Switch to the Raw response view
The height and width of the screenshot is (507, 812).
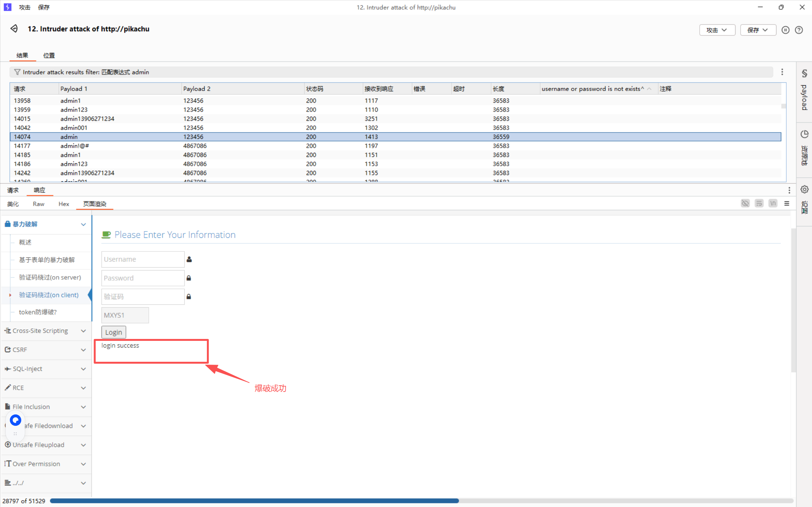(x=39, y=204)
